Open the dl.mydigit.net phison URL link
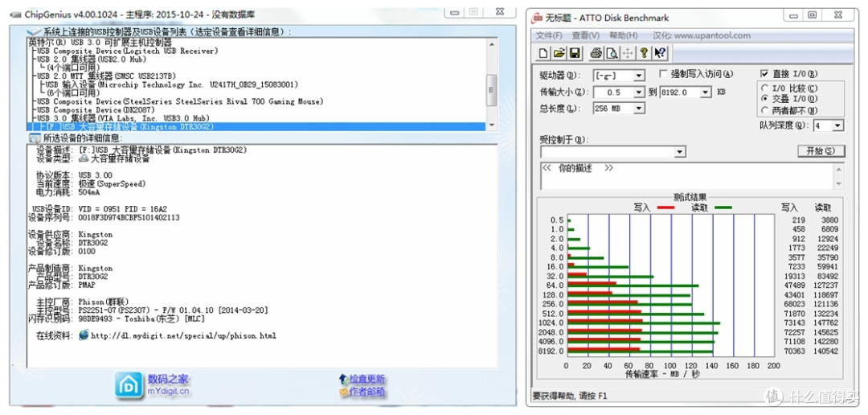This screenshot has height=415, width=868. [183, 335]
